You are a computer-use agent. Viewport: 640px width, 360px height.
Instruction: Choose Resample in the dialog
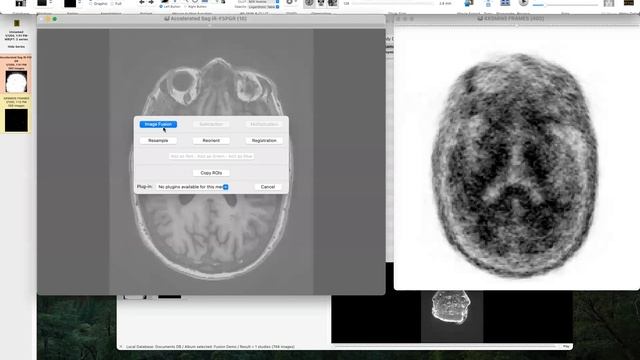(158, 140)
